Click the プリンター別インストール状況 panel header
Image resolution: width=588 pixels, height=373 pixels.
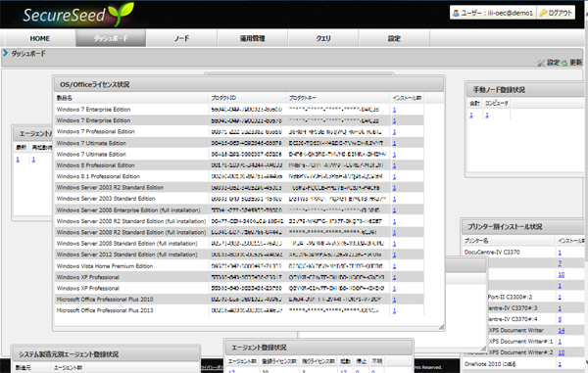coord(523,227)
